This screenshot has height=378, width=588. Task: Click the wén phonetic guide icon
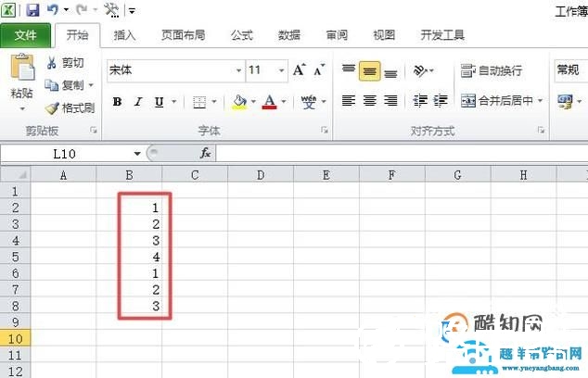309,102
